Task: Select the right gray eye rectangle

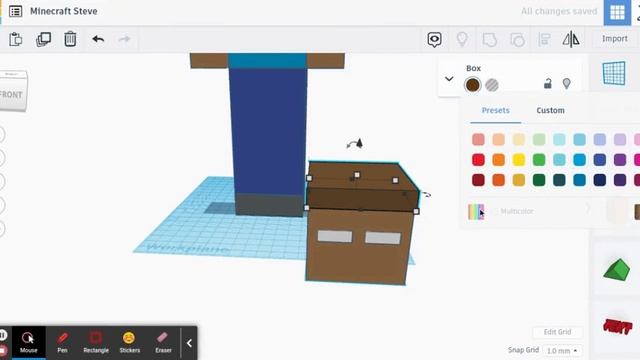Action: [382, 238]
